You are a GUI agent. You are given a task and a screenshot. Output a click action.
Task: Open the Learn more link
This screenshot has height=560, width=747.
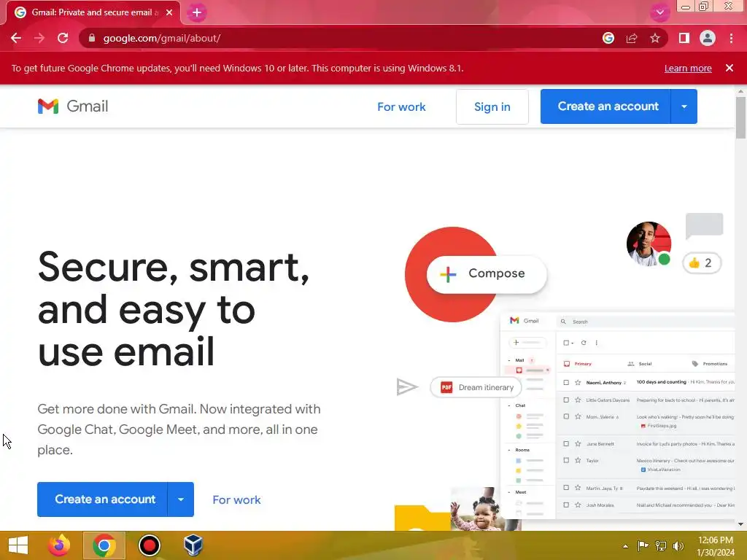point(688,68)
